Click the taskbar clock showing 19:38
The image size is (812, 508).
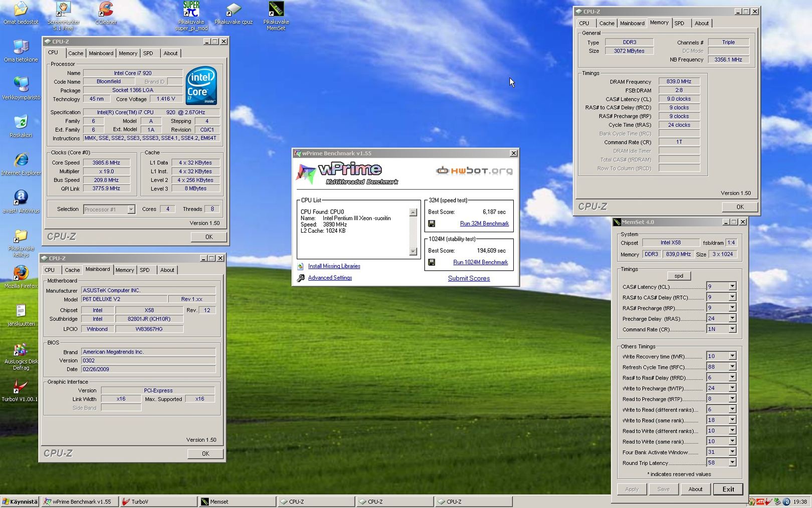coord(800,501)
